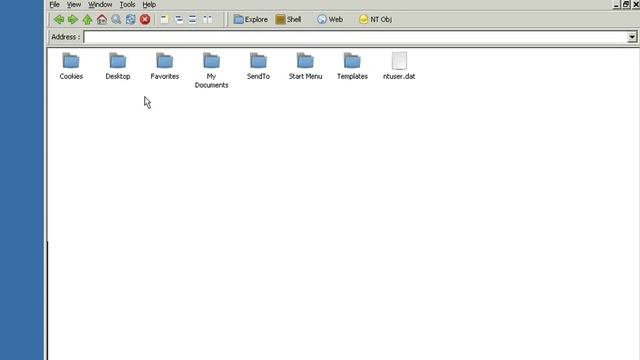
Task: Select the ntuser.dat file
Action: 399,66
